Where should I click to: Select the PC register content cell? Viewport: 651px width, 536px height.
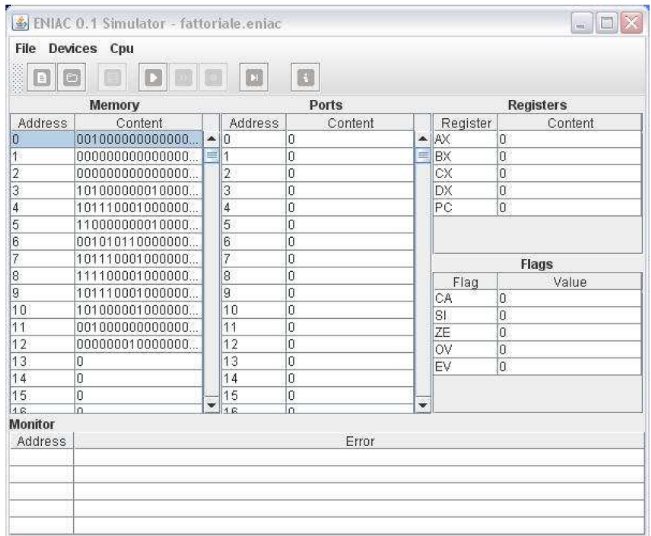coord(570,208)
